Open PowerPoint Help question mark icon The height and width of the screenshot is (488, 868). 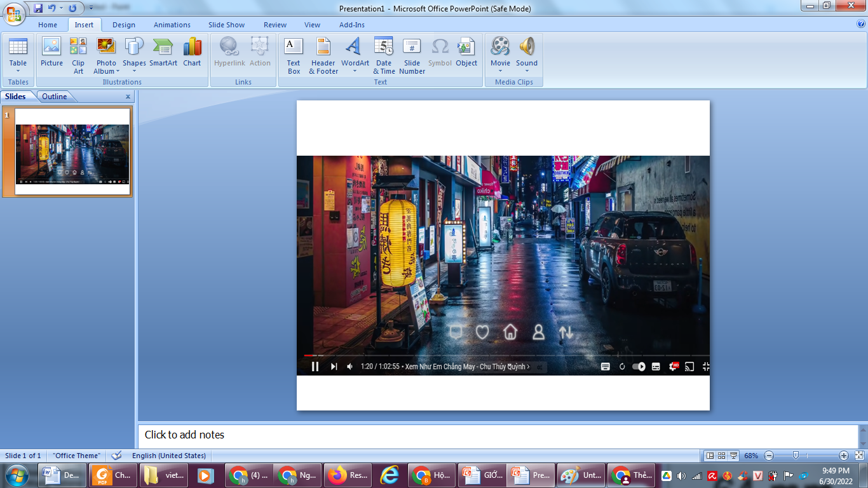[x=861, y=24]
